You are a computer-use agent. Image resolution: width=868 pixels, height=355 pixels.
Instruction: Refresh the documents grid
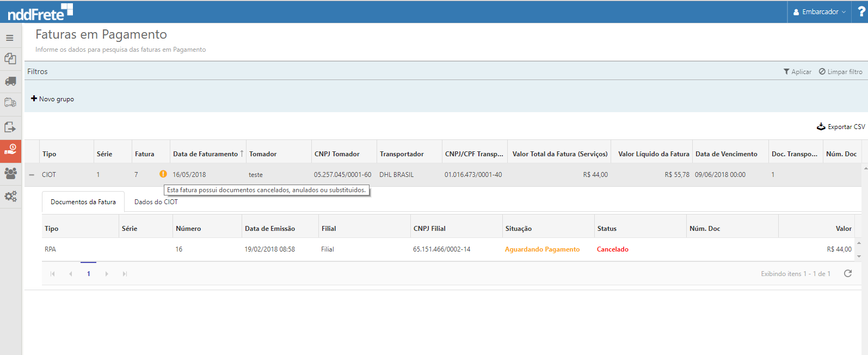coord(847,273)
